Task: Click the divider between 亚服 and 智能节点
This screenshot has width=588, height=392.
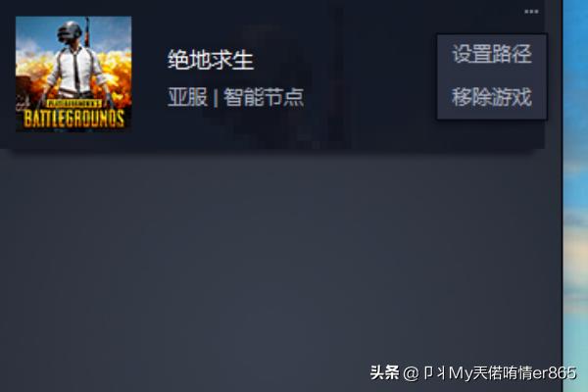Action: tap(216, 98)
